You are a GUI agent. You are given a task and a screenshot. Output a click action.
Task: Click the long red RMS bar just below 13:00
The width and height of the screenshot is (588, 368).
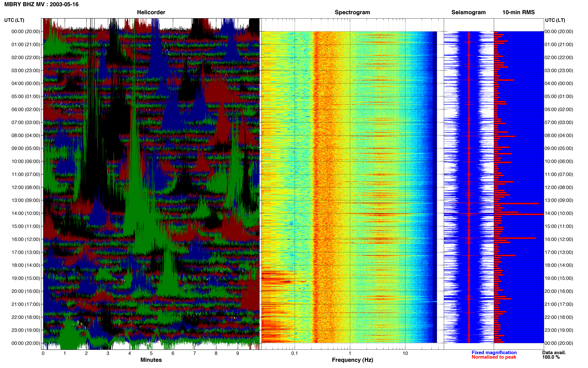pos(517,204)
